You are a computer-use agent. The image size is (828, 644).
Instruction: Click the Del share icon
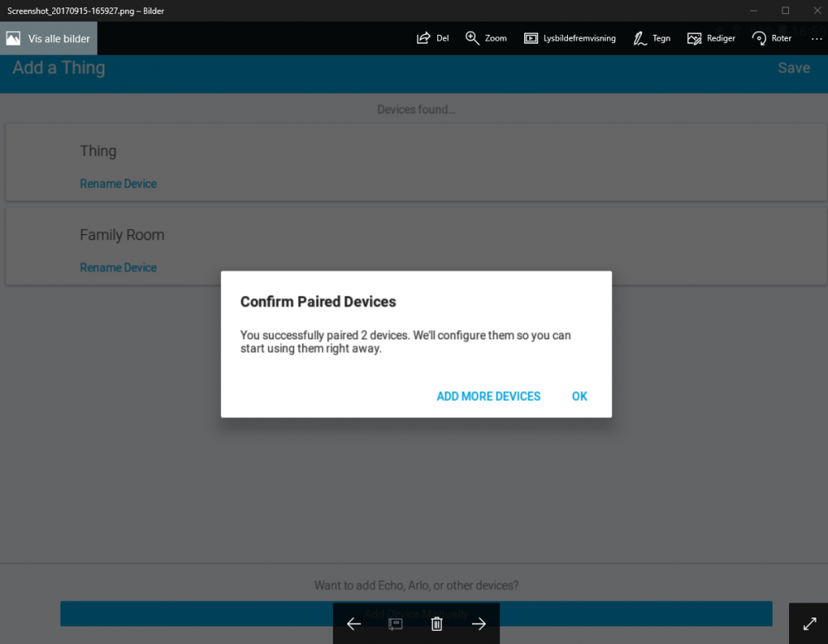[x=432, y=38]
